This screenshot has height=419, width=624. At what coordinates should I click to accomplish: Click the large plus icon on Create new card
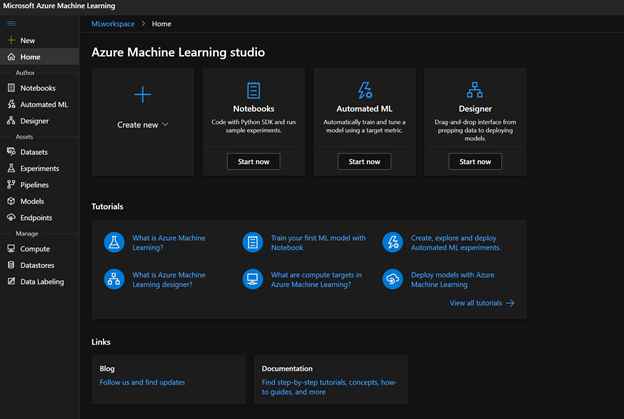point(142,95)
